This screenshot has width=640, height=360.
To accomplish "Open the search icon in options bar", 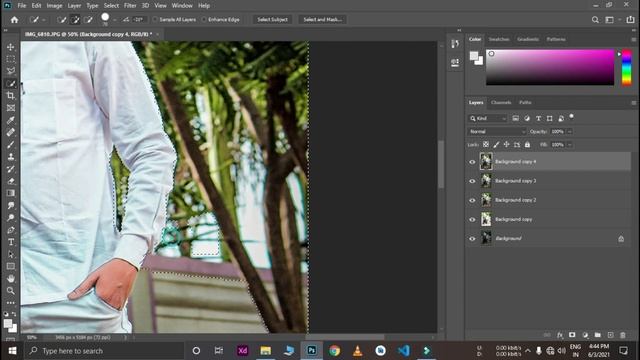I will point(595,20).
